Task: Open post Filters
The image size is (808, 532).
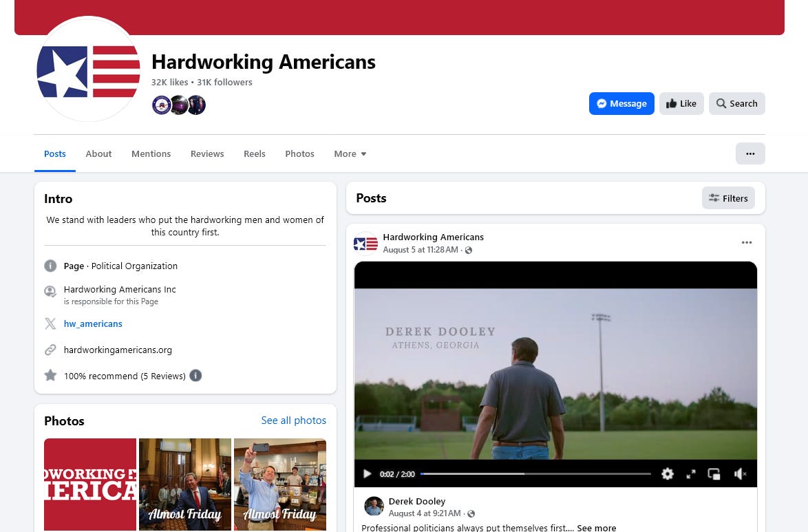Action: click(x=728, y=198)
